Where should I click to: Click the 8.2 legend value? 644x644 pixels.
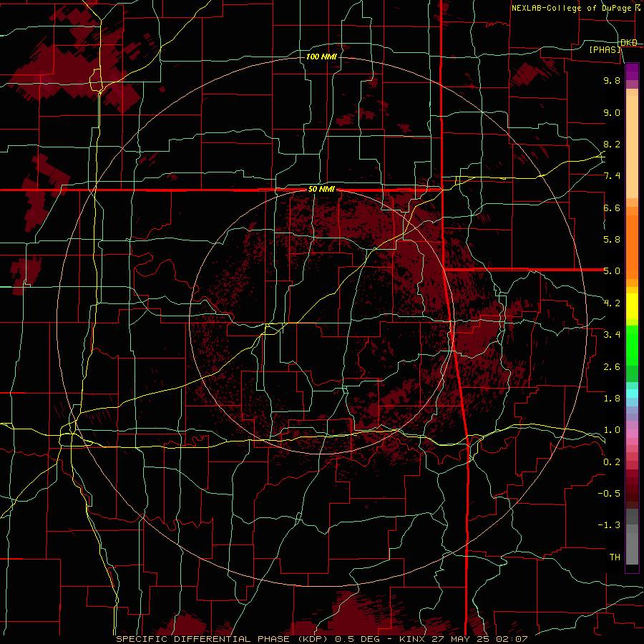[612, 144]
